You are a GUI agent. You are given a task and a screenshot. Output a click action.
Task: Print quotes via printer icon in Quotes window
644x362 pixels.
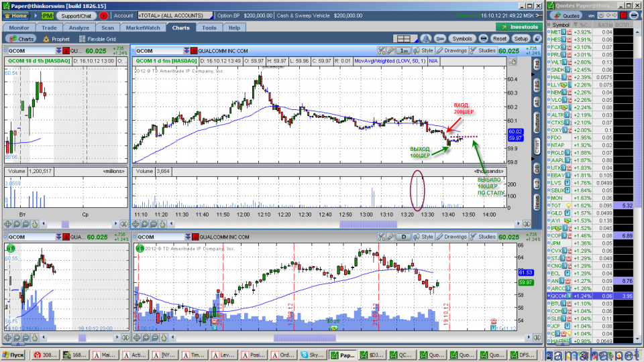[x=635, y=15]
